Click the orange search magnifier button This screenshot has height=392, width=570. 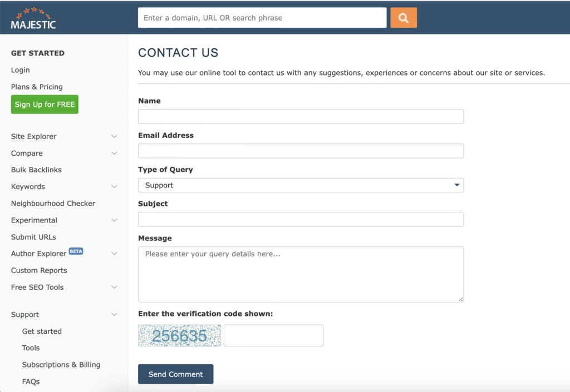tap(404, 18)
